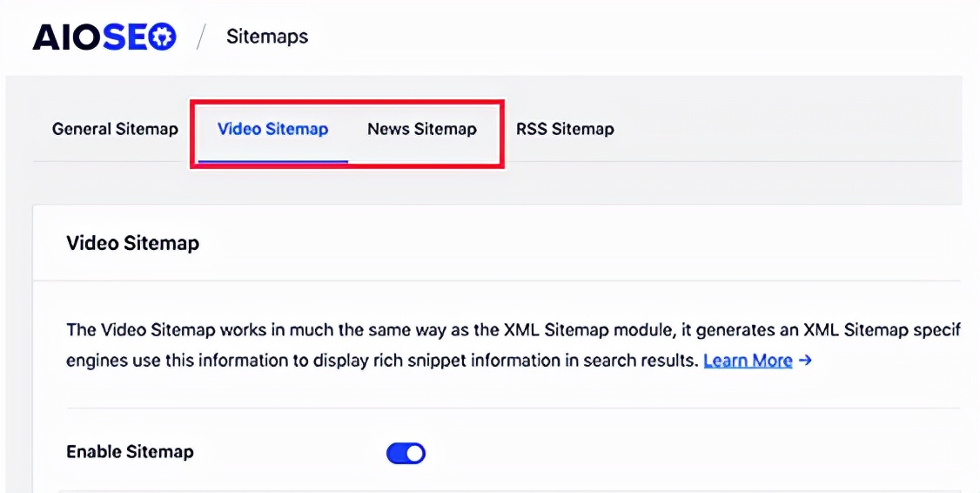Click the white knob of the Enable Sitemap switch
Screen dimensions: 980x493
click(x=414, y=453)
